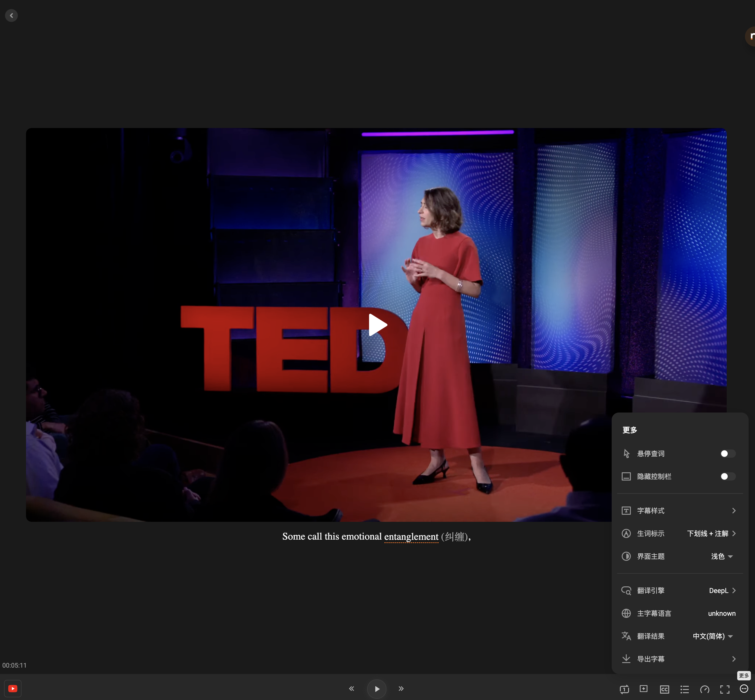Screen dimensions: 755x700
Task: Enter fullscreen mode
Action: [725, 689]
